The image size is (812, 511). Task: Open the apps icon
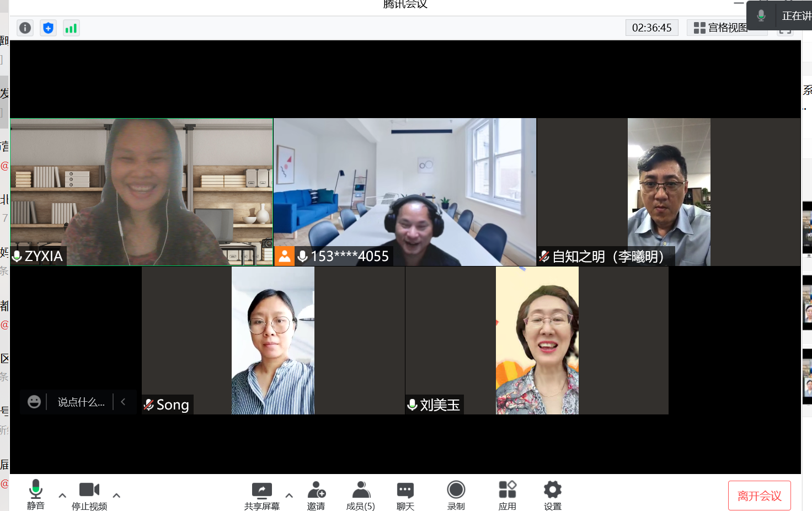pos(507,495)
